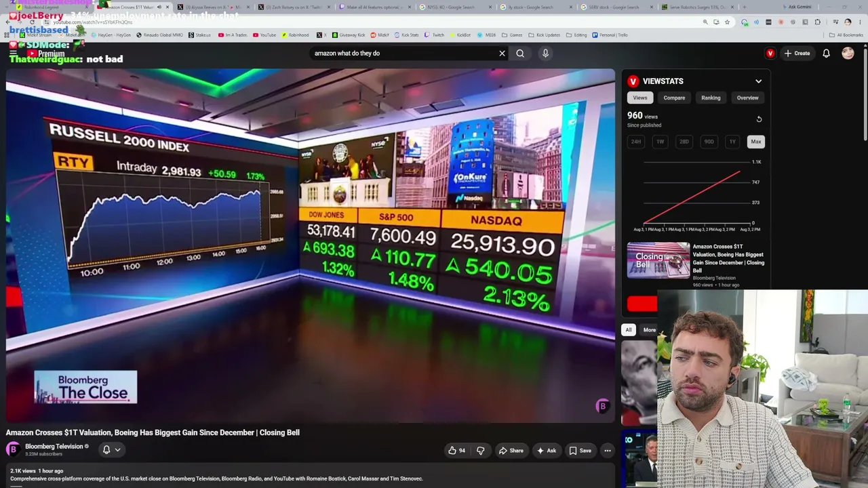This screenshot has width=868, height=488.
Task: Open the Kick Updates bookmarks folder
Action: [544, 35]
